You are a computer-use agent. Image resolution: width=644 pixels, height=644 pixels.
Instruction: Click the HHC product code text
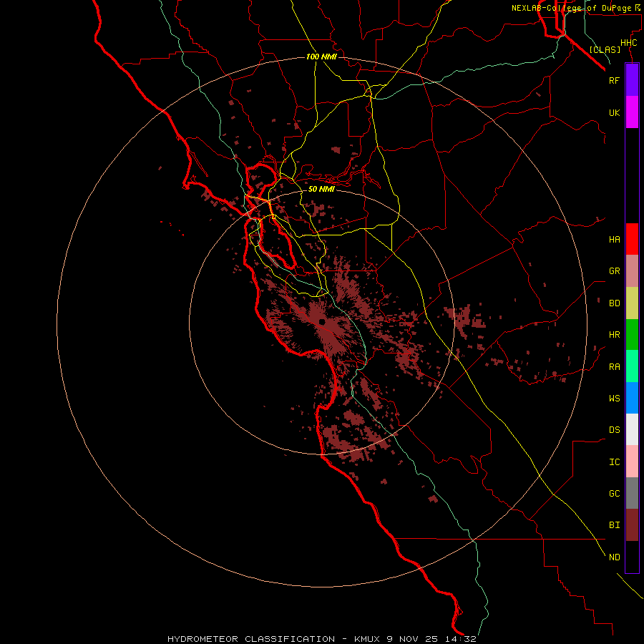click(x=628, y=43)
